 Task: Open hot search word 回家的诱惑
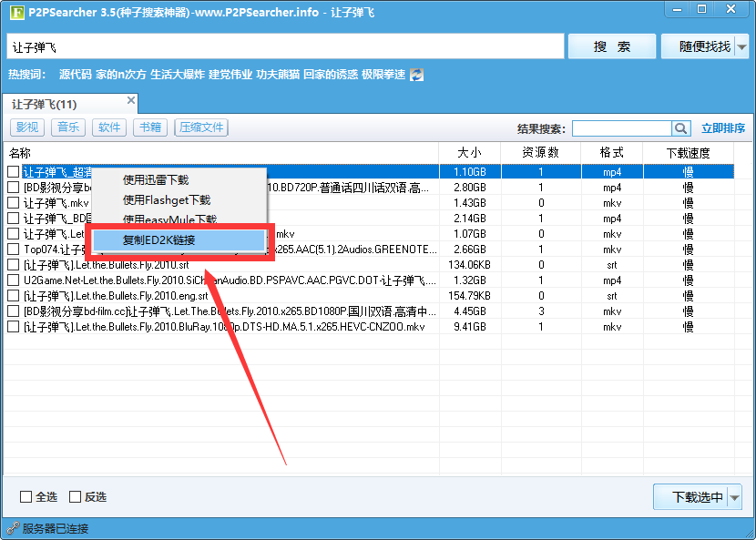coord(331,75)
